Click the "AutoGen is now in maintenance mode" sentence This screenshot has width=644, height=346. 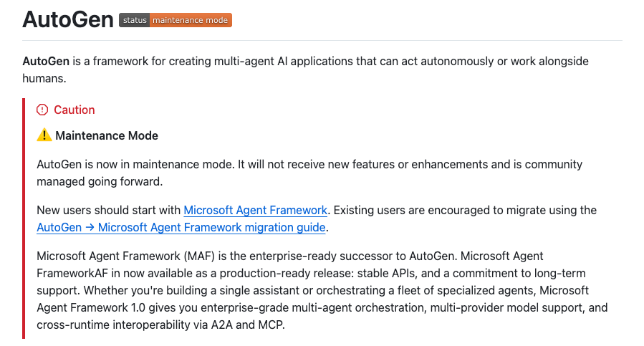coord(135,164)
